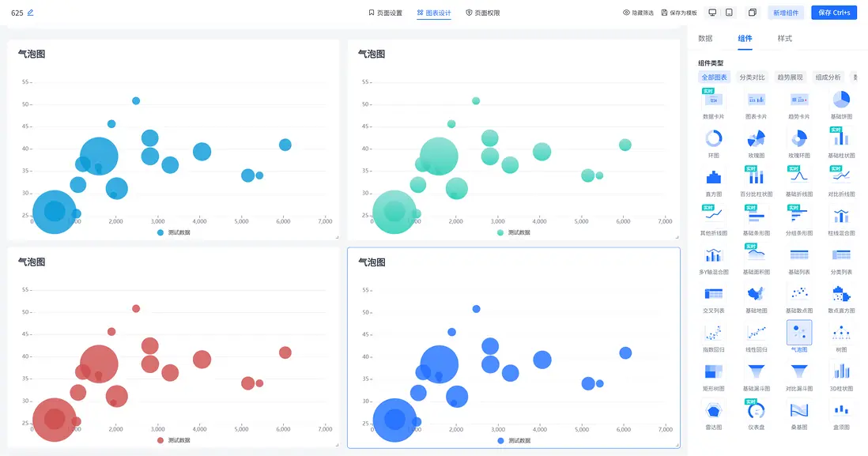Open the 页面权限 tab
The height and width of the screenshot is (456, 868).
pos(483,13)
